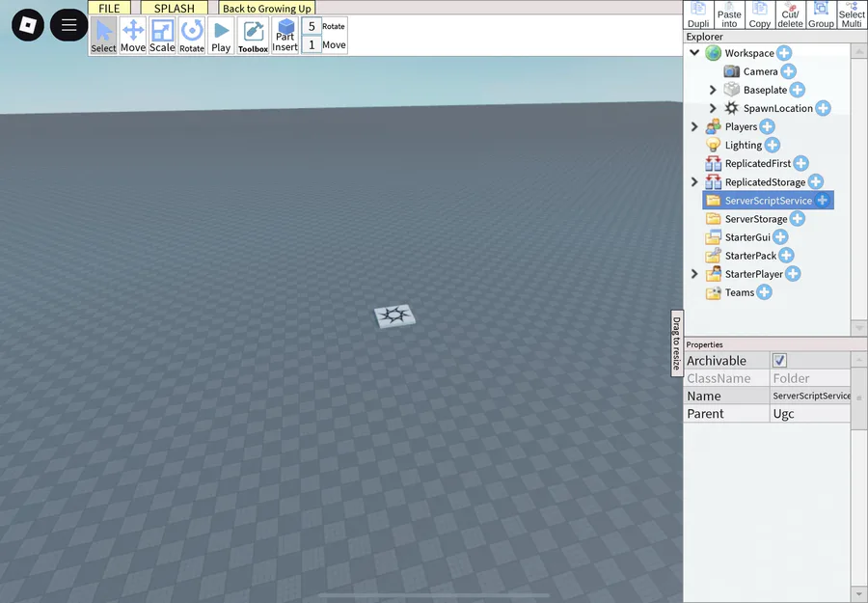Add object to ReplicatedFirst via plus
This screenshot has height=603, width=868.
pyautogui.click(x=801, y=163)
